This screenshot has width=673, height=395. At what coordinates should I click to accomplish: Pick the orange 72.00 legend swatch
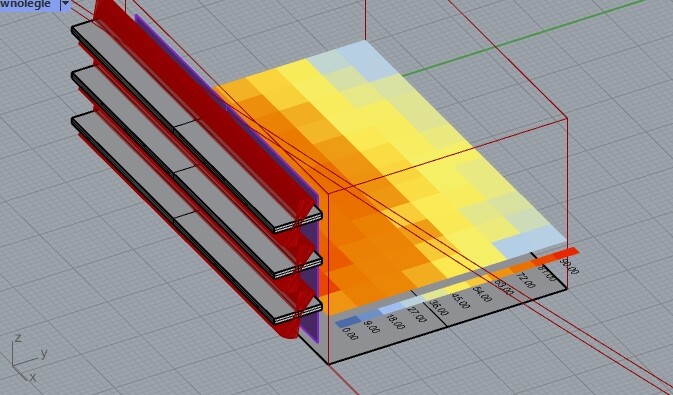521,269
